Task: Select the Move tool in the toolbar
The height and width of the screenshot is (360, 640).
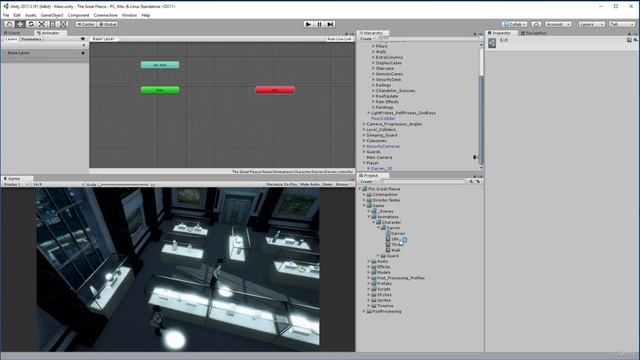Action: 20,24
